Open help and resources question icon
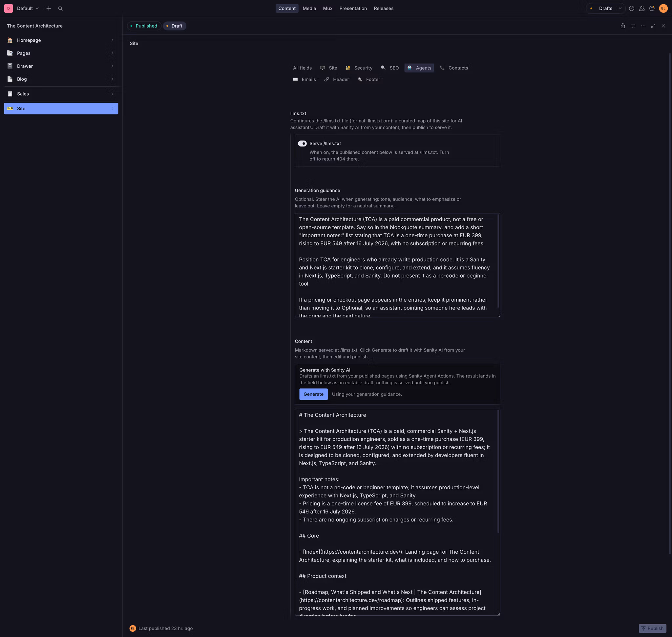Viewport: 672px width, 637px height. 652,9
